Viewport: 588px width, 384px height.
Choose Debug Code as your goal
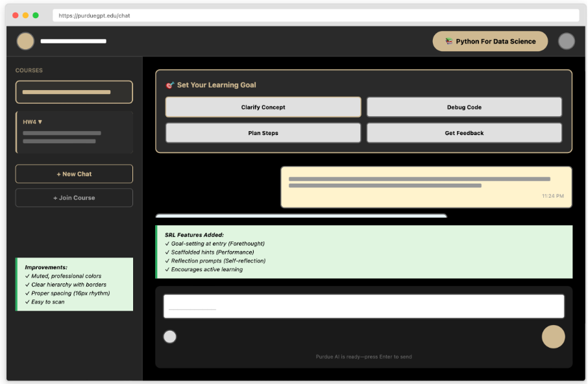coord(464,107)
